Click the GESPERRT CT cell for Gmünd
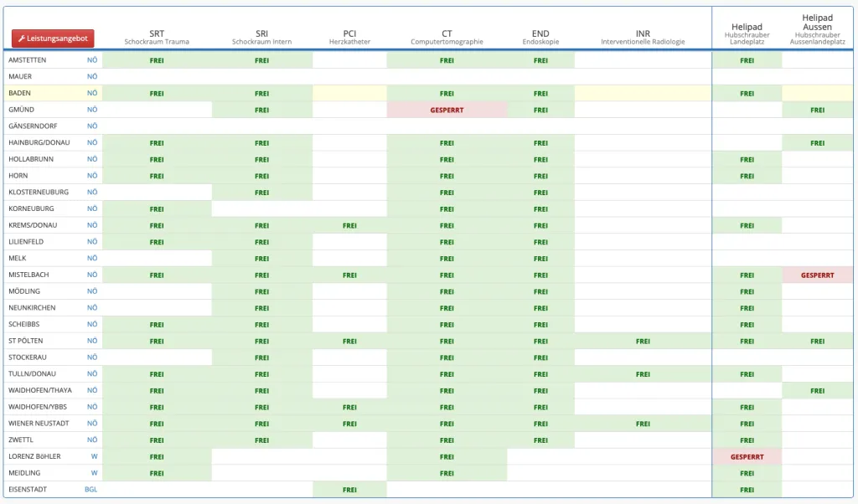The height and width of the screenshot is (504, 858). coord(447,110)
